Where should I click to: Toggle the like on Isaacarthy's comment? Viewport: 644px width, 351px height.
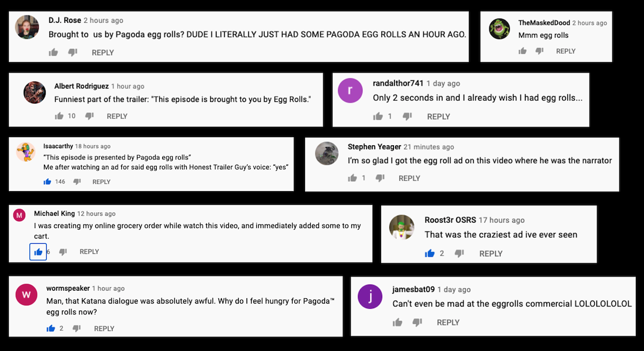[x=47, y=182]
